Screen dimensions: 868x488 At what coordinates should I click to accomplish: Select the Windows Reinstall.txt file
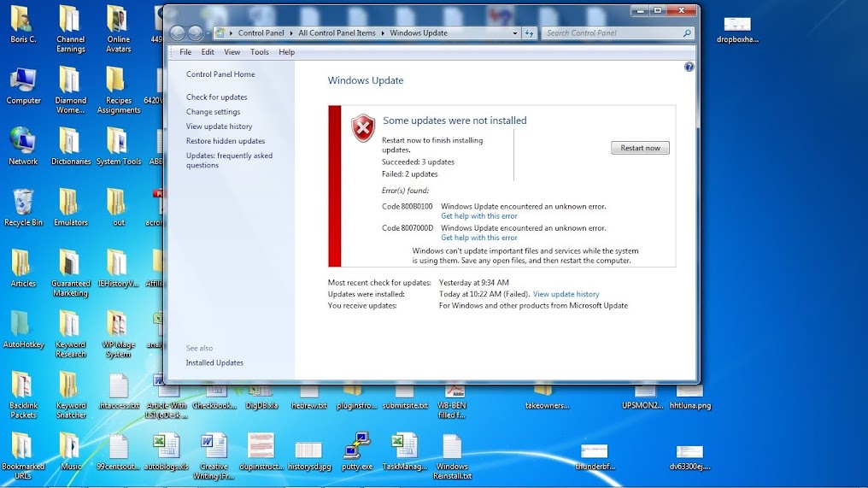(x=452, y=456)
